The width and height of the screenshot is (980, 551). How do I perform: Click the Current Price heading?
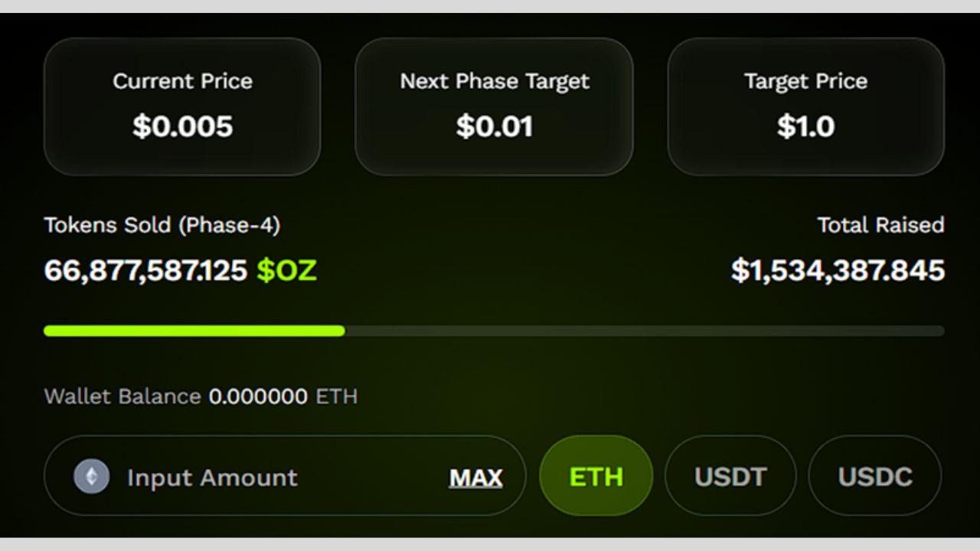pos(182,81)
